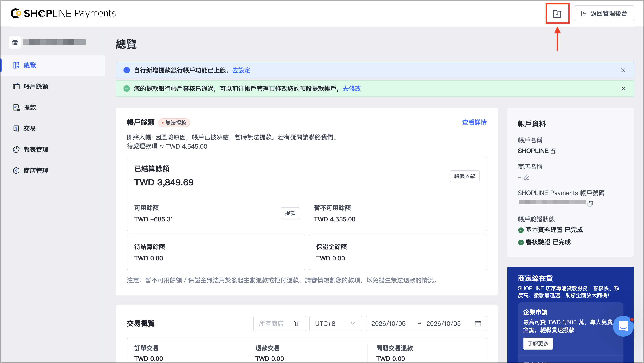
Task: Open the calendar icon in date range
Action: [478, 324]
